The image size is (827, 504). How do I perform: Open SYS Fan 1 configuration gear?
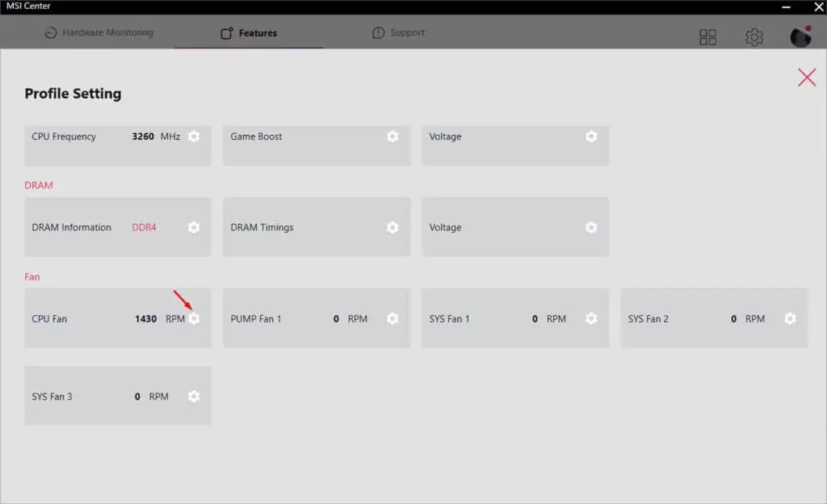[x=591, y=318]
